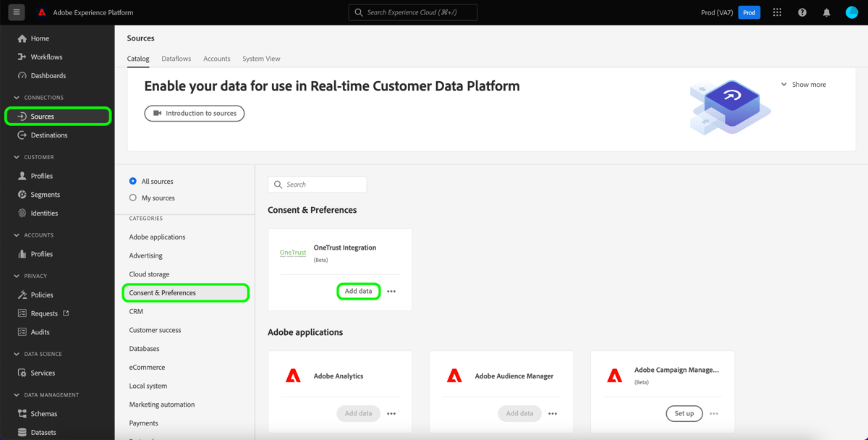Add data from OneTrust Integration
Image resolution: width=868 pixels, height=440 pixels.
[358, 291]
